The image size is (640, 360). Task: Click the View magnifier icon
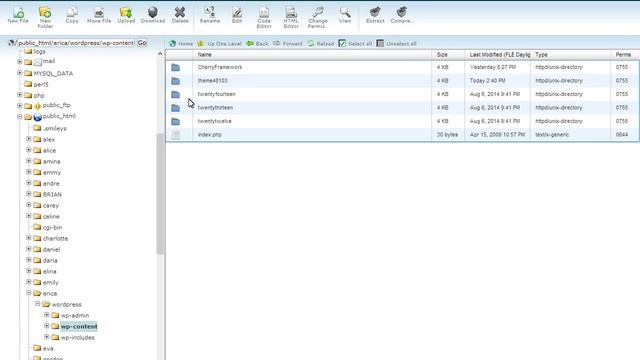click(x=345, y=15)
